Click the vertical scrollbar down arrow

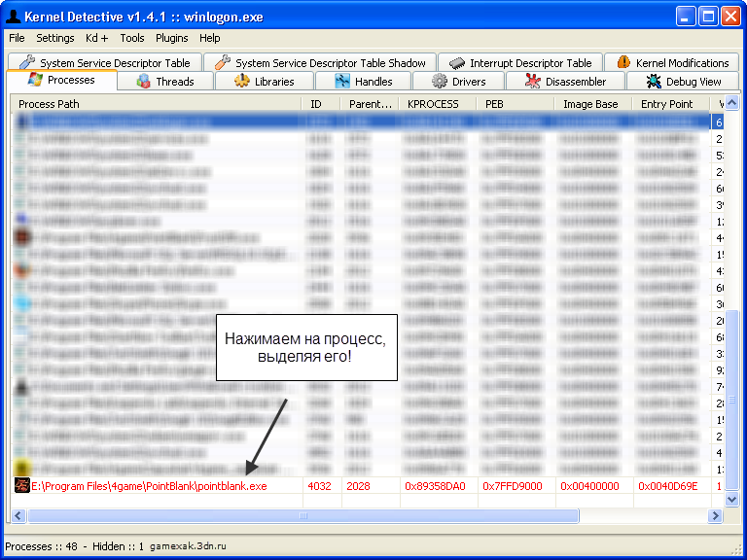point(731,499)
